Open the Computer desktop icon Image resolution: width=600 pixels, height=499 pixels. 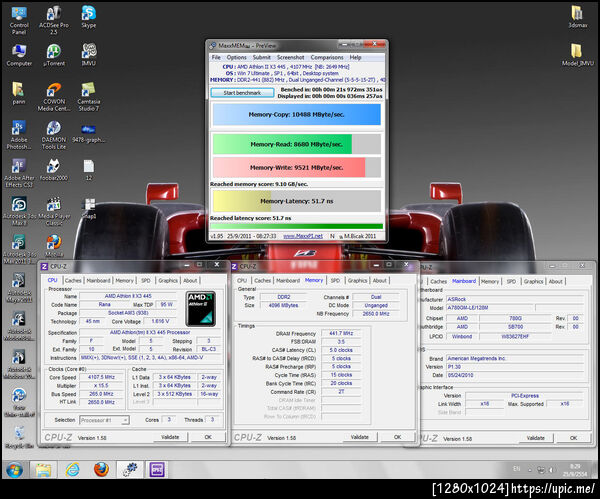tap(19, 55)
